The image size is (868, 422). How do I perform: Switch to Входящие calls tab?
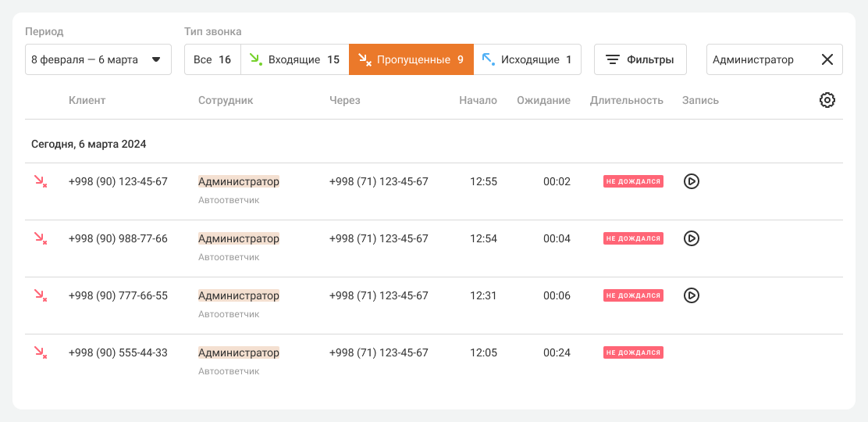(x=294, y=59)
